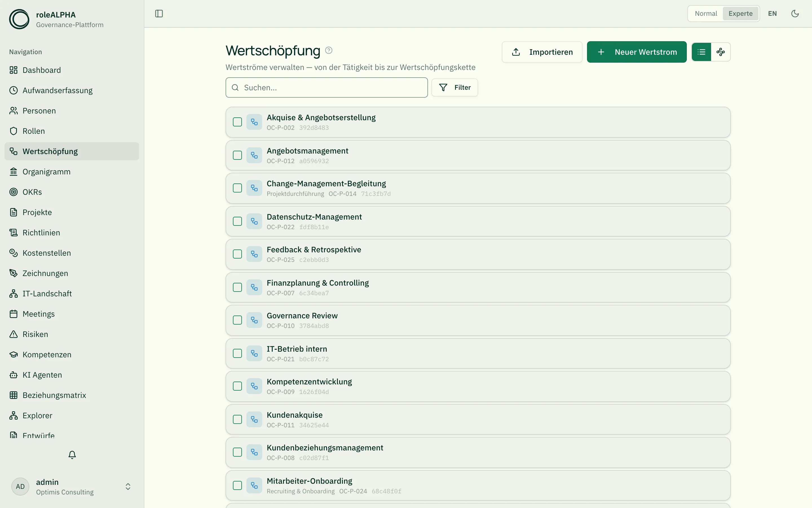
Task: Click the icon of the Finanzplanung & Controlling row
Action: click(x=254, y=287)
